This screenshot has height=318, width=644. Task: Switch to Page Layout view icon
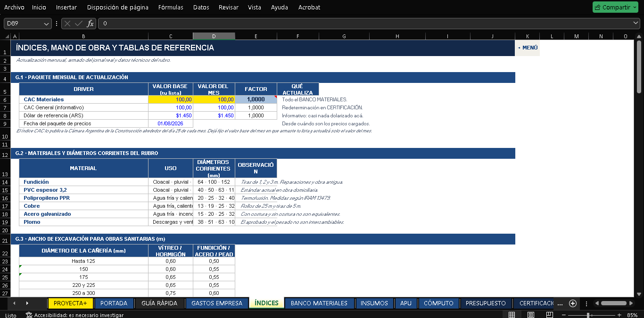pyautogui.click(x=530, y=315)
